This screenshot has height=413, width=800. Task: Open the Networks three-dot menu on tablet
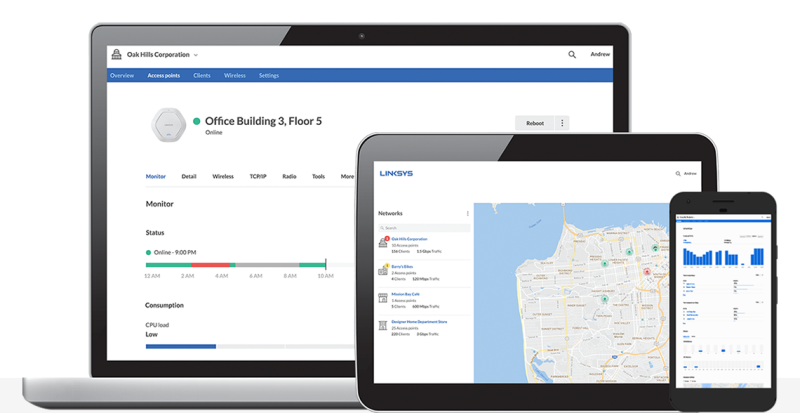pyautogui.click(x=467, y=213)
